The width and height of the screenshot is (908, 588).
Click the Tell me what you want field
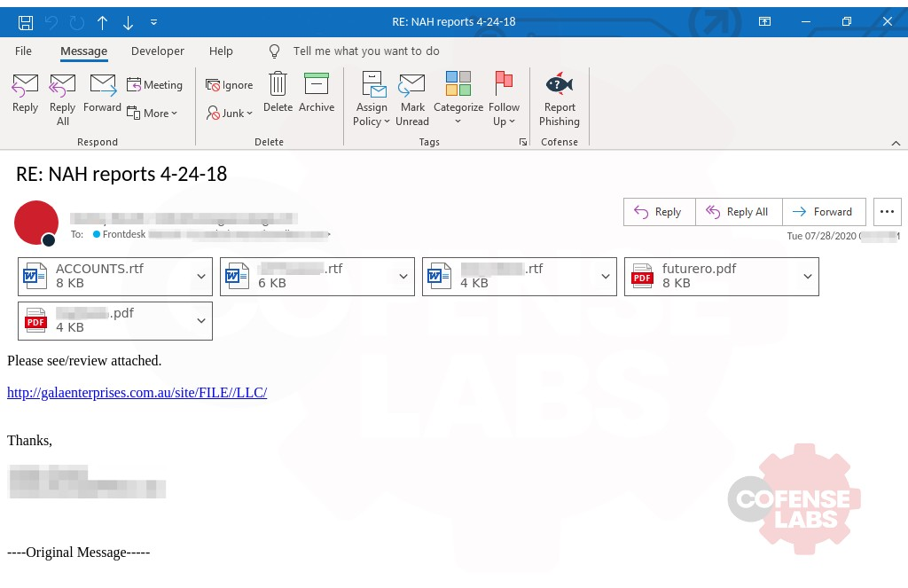pos(366,51)
